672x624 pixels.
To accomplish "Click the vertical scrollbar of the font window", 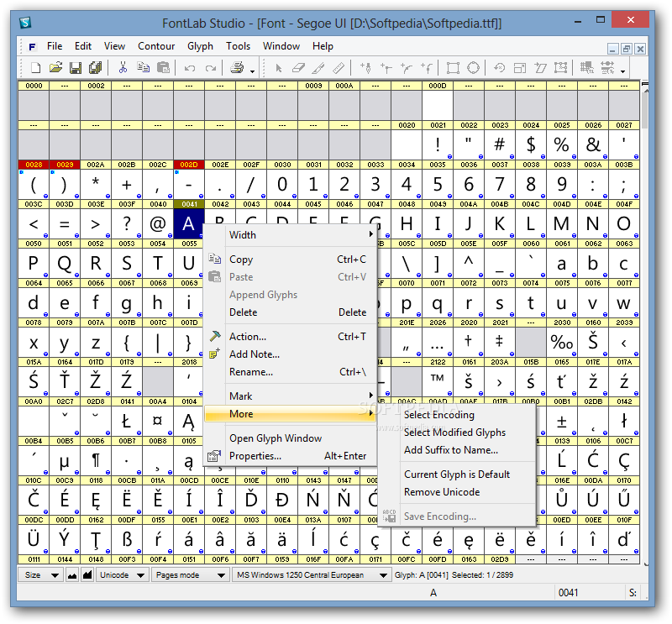I will click(645, 323).
